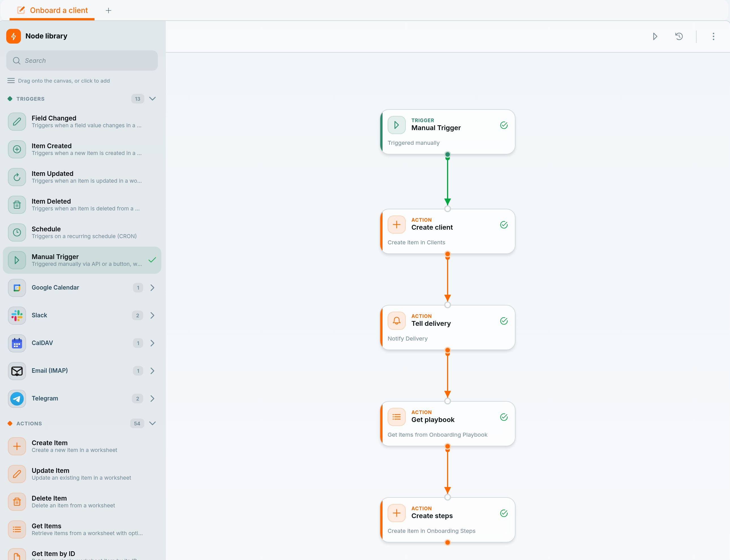Add the Field Changed trigger
730x560 pixels.
(x=82, y=122)
